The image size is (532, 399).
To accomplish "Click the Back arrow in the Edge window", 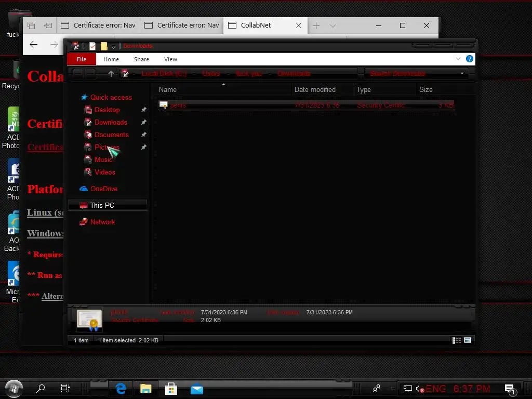I will pyautogui.click(x=33, y=45).
